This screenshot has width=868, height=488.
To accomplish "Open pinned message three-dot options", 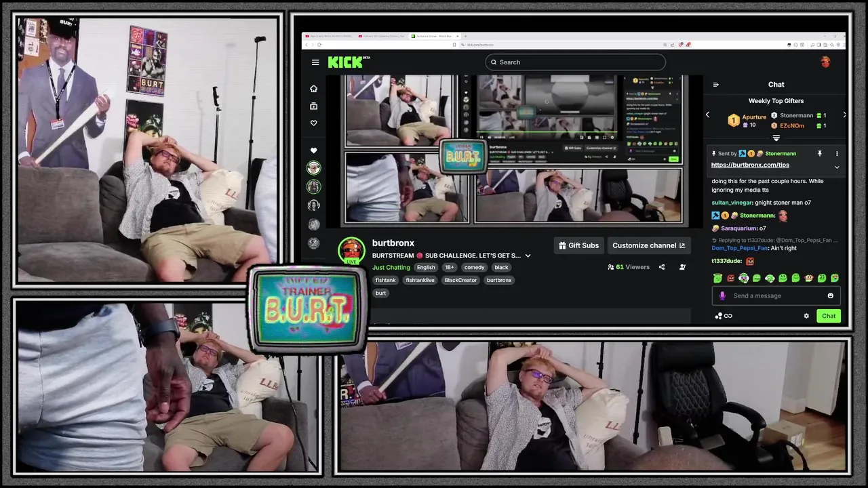I will click(x=837, y=154).
